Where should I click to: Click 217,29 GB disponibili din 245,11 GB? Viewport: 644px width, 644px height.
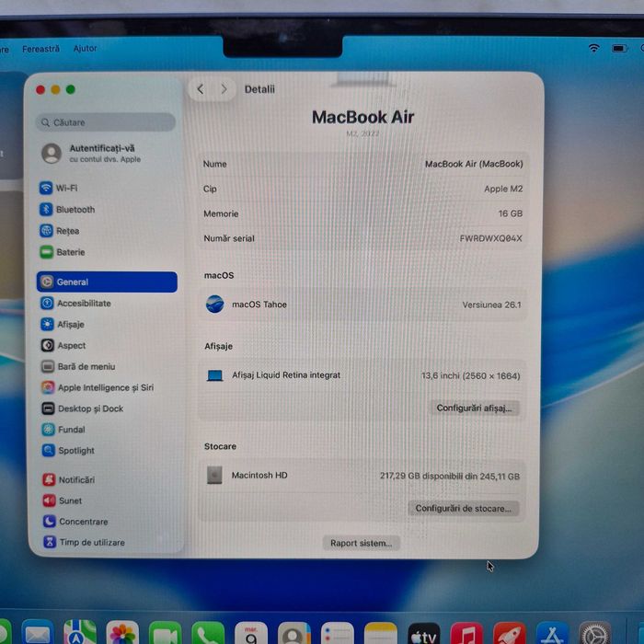click(x=450, y=476)
